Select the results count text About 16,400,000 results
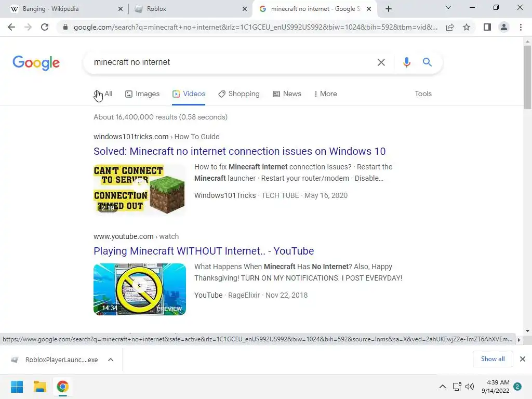532x399 pixels. tap(161, 117)
